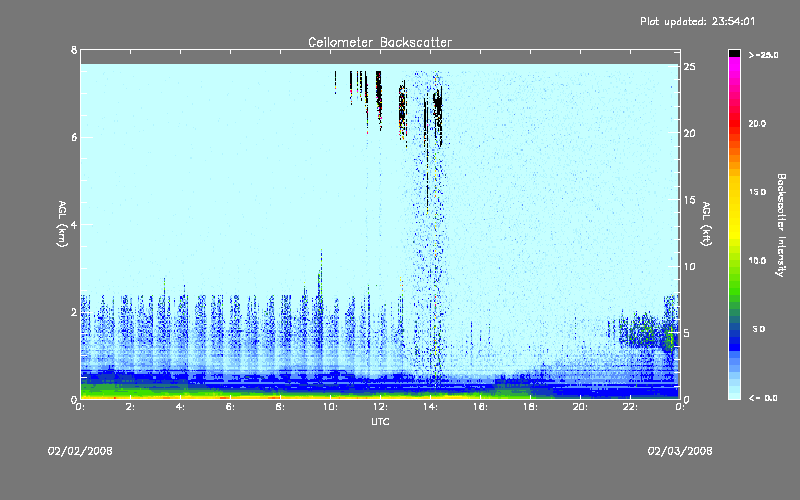Select the "12:" hour tick on UTC axis
The height and width of the screenshot is (500, 800).
tap(380, 407)
